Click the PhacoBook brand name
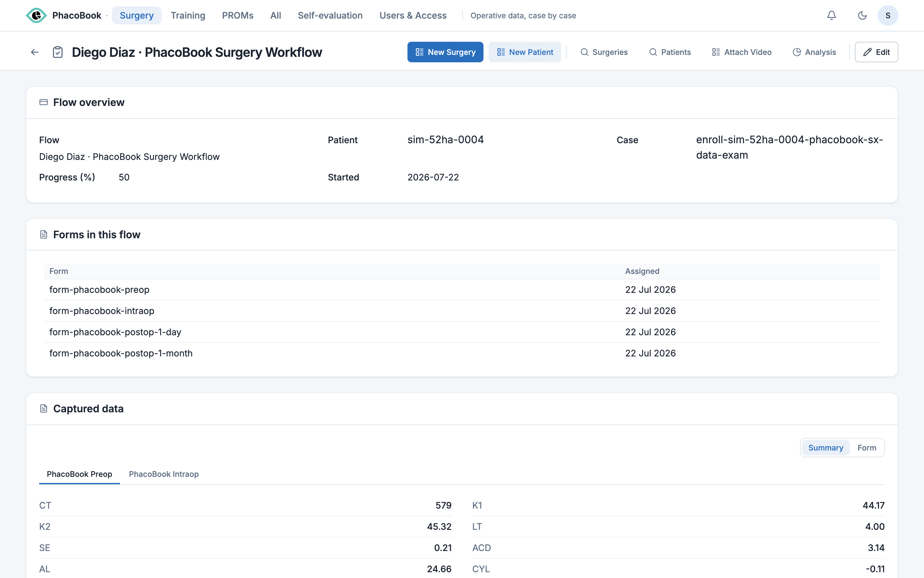924x578 pixels. coord(77,15)
